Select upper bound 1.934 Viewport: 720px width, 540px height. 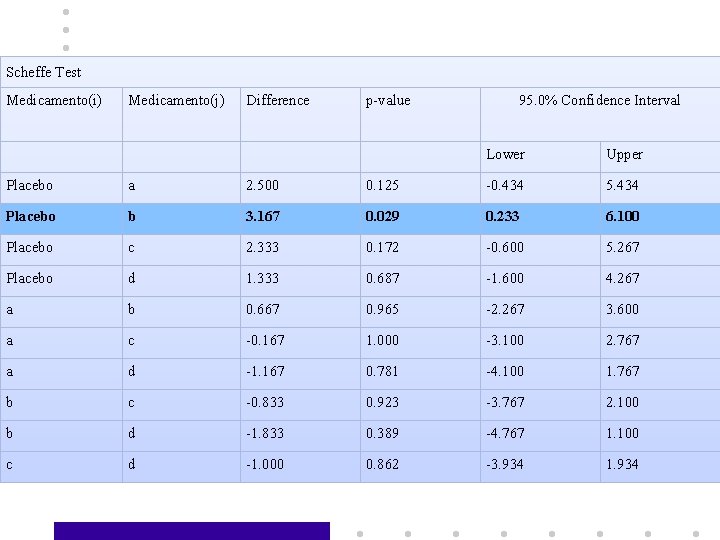(622, 464)
